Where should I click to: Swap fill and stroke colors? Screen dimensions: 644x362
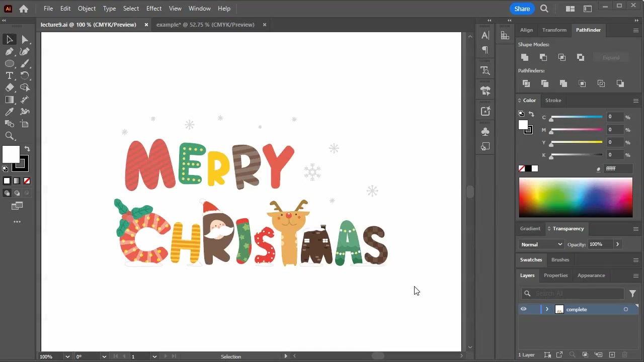[27, 149]
